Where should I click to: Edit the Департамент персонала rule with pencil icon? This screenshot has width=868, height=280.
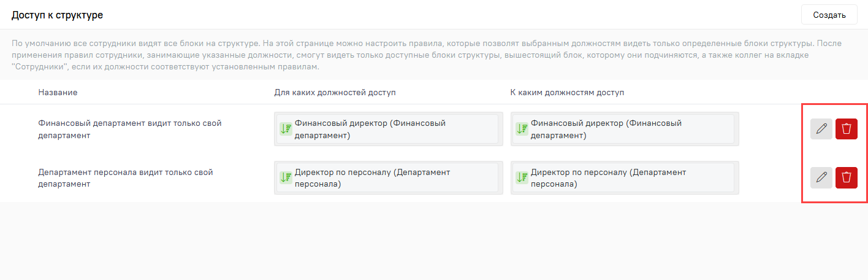tap(821, 177)
